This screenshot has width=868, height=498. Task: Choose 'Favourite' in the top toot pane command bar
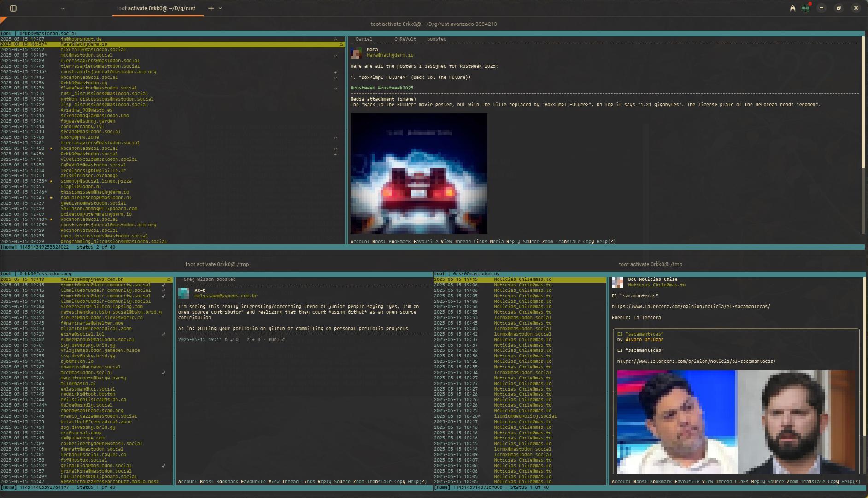coord(426,242)
